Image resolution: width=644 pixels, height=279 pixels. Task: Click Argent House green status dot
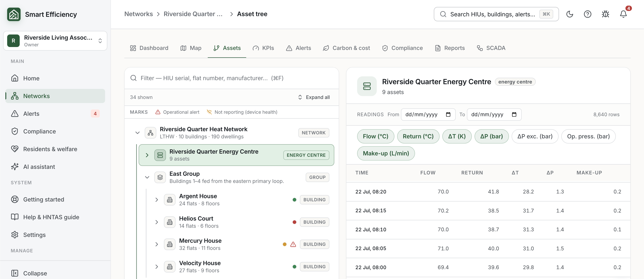pos(294,200)
